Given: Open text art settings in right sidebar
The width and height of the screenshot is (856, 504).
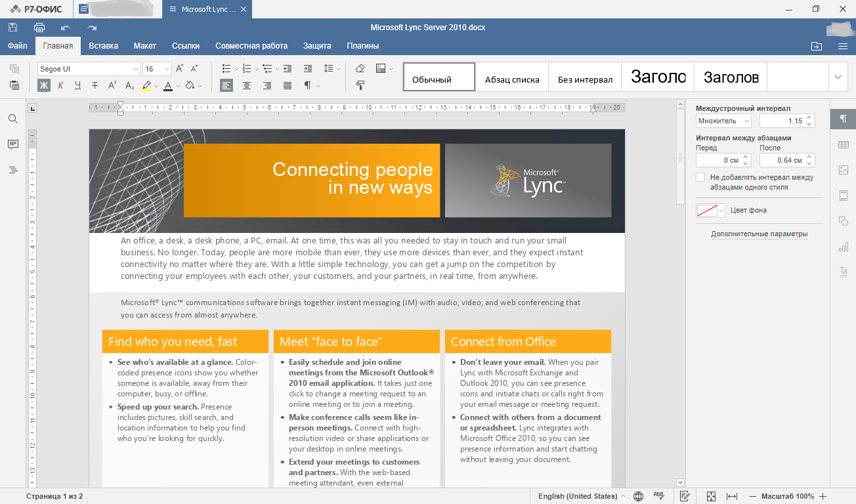Looking at the screenshot, I should pos(843,272).
